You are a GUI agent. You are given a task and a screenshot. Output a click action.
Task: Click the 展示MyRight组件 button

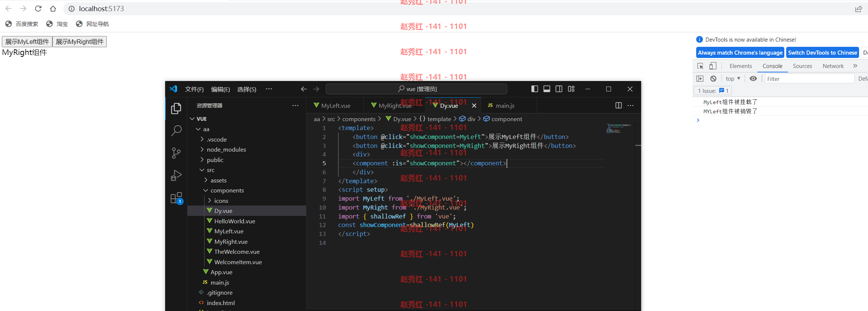click(x=80, y=42)
